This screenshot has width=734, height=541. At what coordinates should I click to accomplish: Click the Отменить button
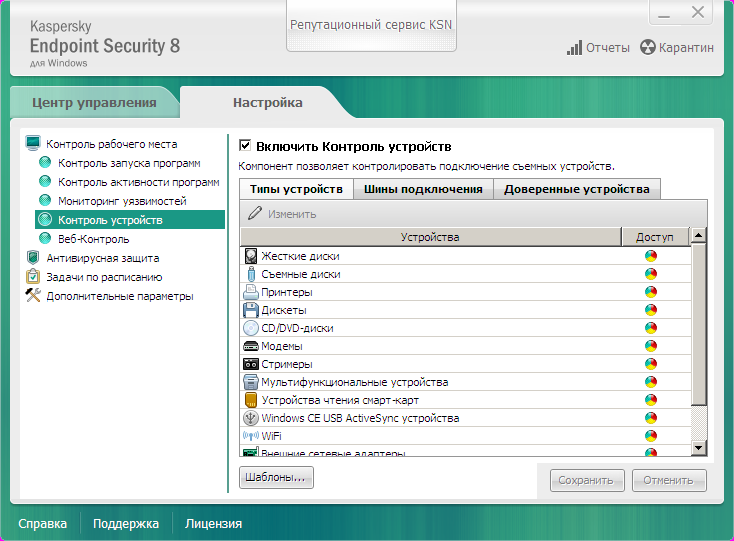coord(669,480)
